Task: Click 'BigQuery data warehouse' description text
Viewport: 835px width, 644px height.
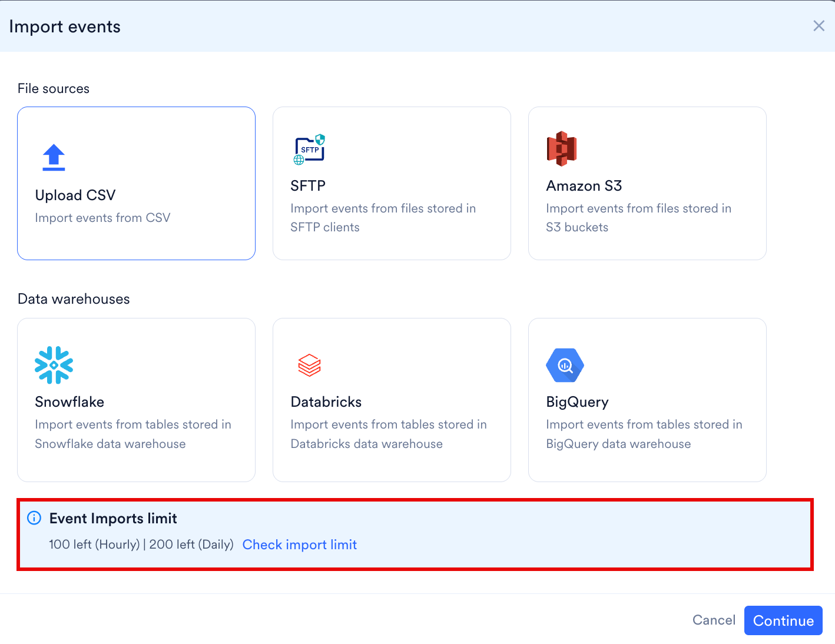Action: tap(618, 444)
